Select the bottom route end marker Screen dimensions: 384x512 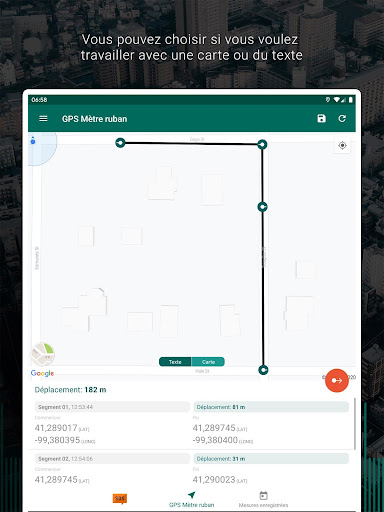point(263,370)
